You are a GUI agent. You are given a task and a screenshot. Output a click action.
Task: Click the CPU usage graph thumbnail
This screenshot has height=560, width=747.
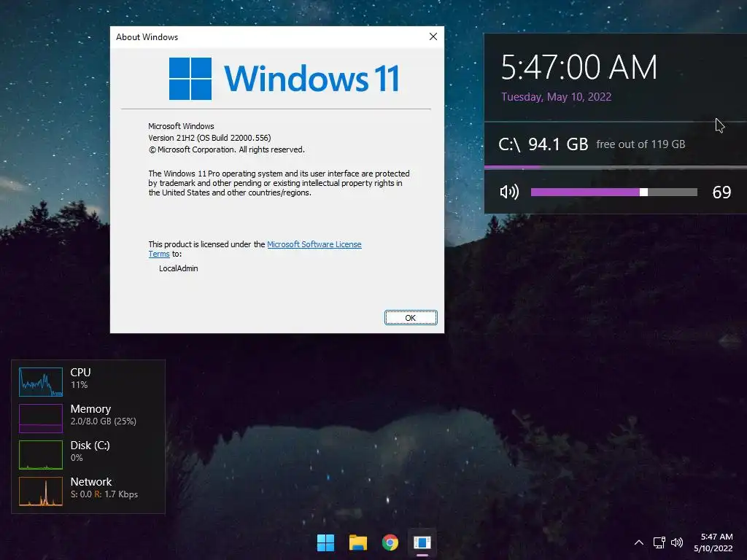41,382
